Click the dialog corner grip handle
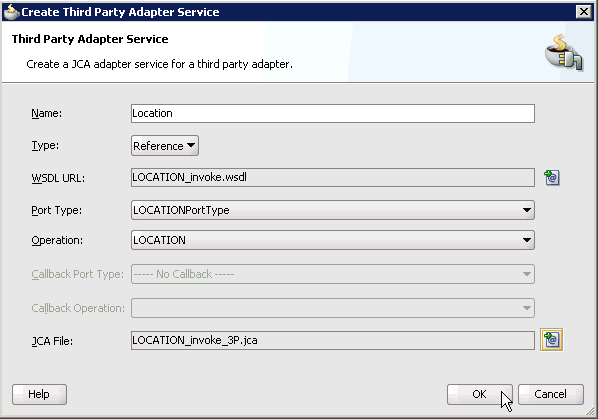 [x=590, y=411]
